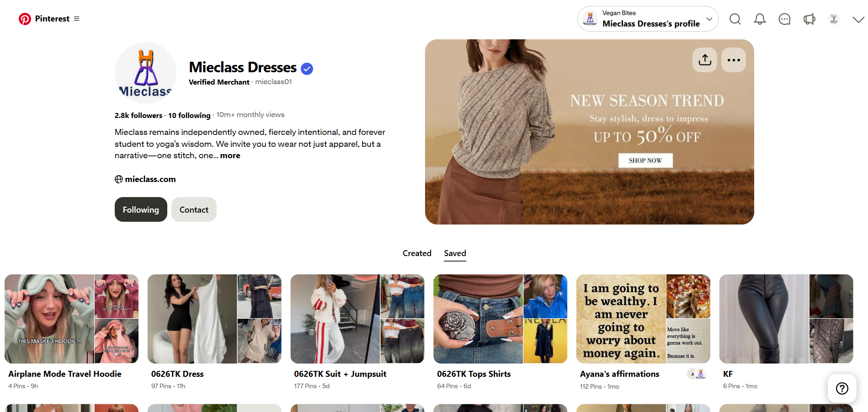Click the 'Verified Merchant' label
Screen dimensions: 868x412
point(219,82)
